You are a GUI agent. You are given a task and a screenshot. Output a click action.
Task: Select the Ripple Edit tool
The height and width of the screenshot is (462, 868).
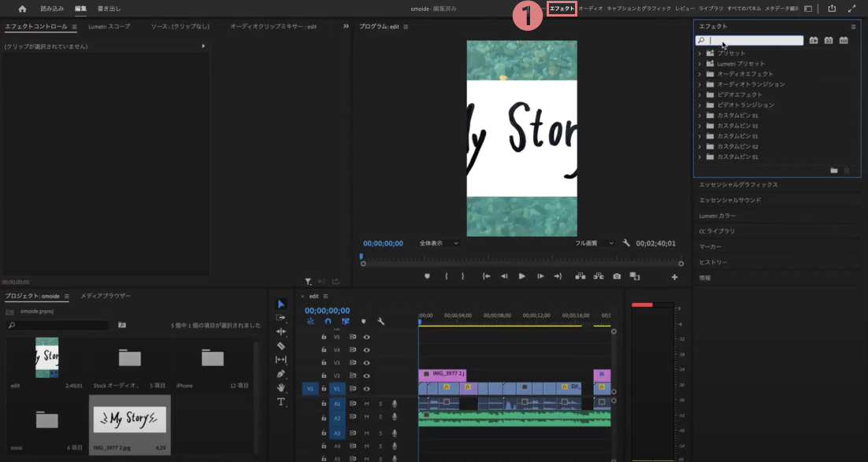[x=280, y=331]
